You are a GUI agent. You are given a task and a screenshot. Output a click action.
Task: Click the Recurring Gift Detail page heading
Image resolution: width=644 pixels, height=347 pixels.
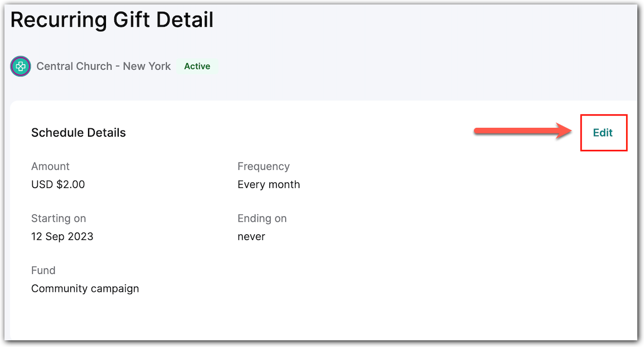point(112,20)
